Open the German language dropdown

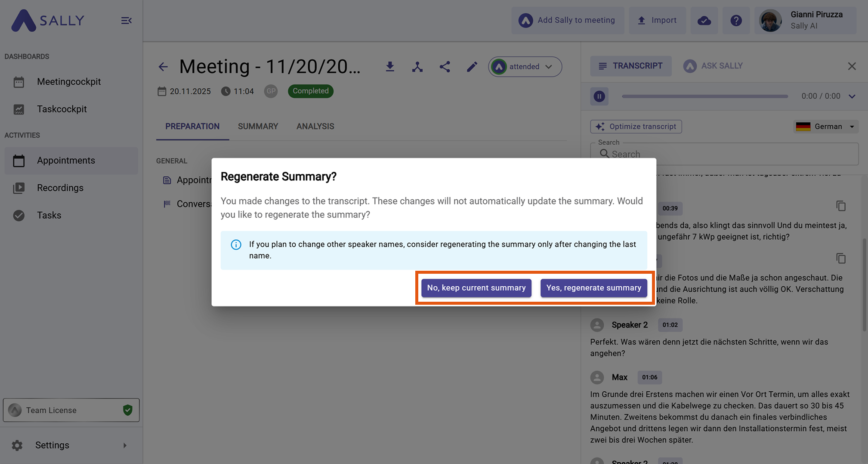coord(825,127)
